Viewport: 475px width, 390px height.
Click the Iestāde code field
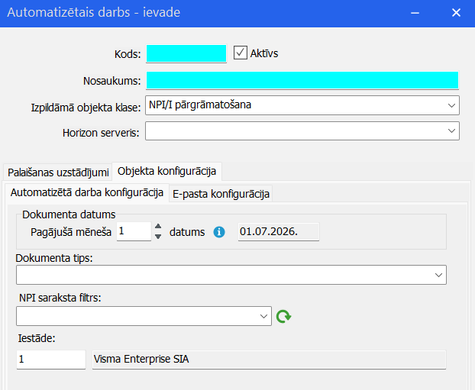pyautogui.click(x=51, y=359)
